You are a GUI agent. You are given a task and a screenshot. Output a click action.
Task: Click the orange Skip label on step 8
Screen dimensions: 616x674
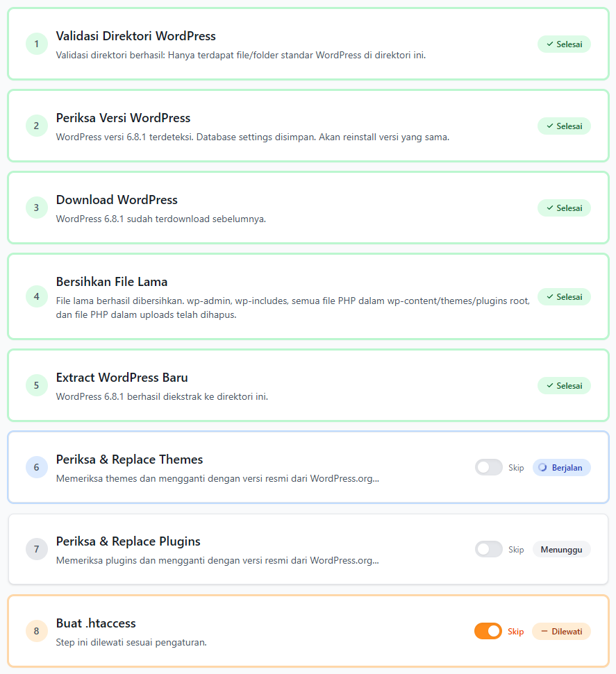click(515, 632)
